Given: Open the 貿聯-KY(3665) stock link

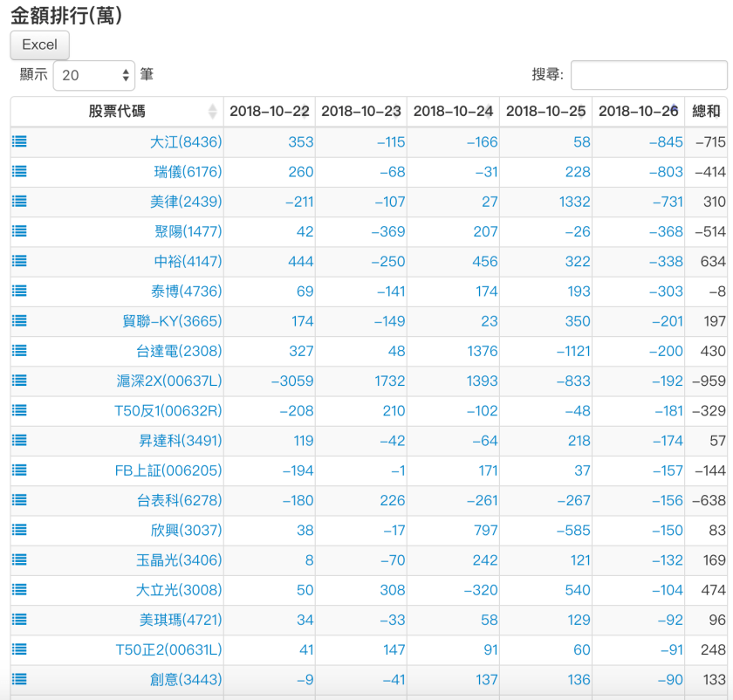Looking at the screenshot, I should pyautogui.click(x=177, y=321).
